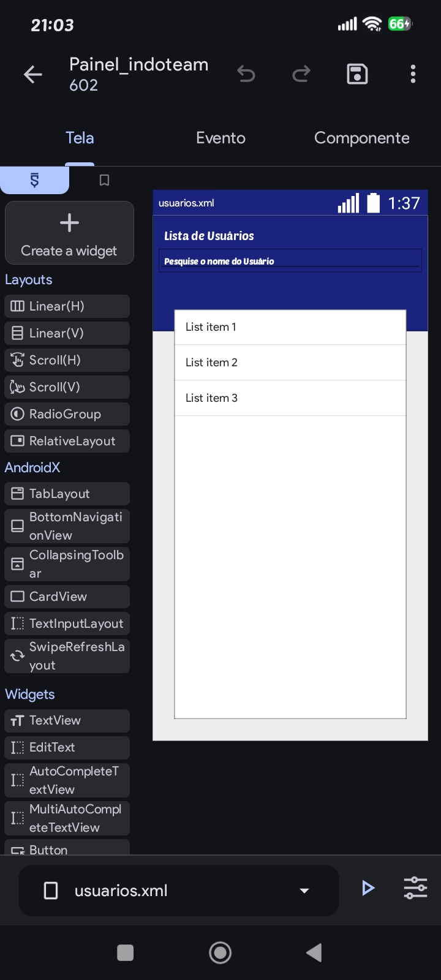Viewport: 441px width, 980px height.
Task: Select the TextView widget
Action: click(x=67, y=720)
